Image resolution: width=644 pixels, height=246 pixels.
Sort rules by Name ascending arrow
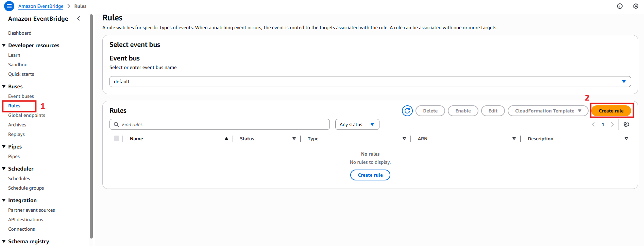(226, 139)
